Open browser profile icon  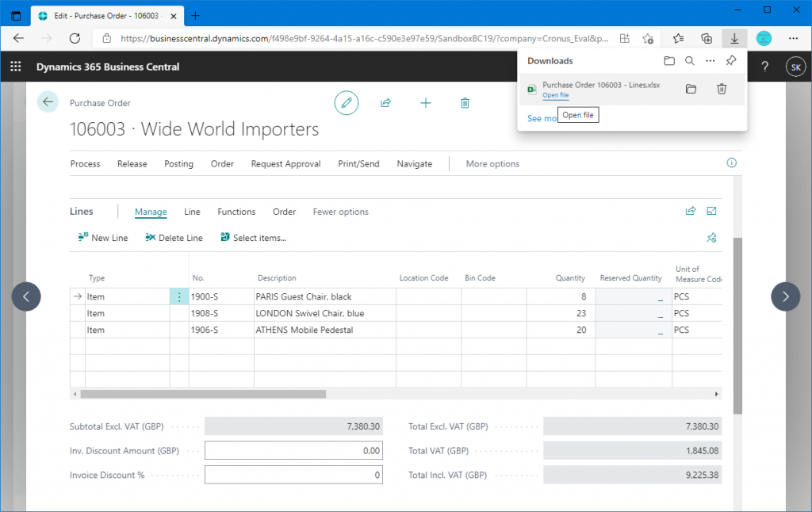click(x=764, y=38)
